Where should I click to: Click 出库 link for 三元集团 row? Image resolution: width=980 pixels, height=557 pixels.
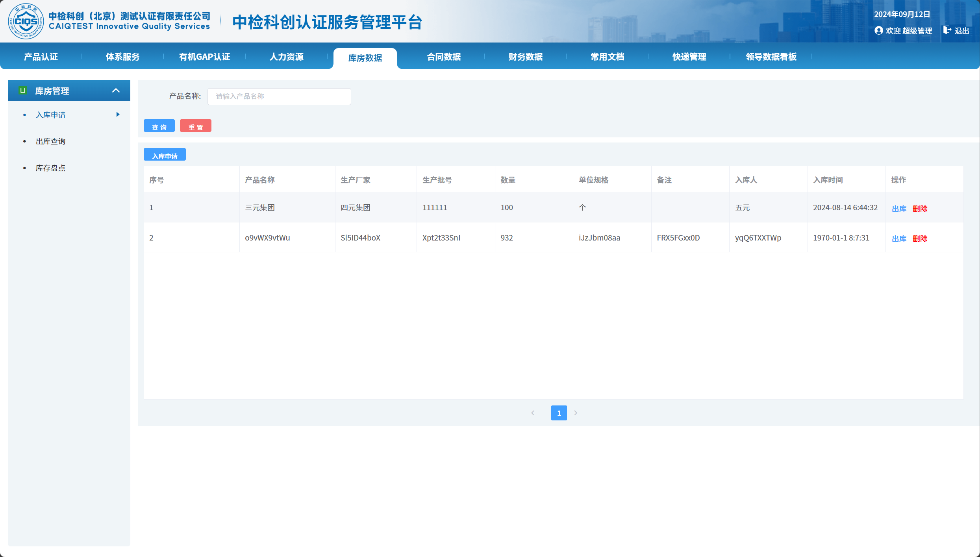(x=899, y=209)
